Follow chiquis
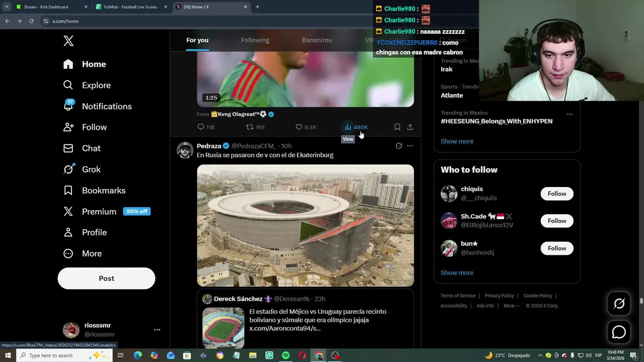The width and height of the screenshot is (644, 362). (557, 194)
